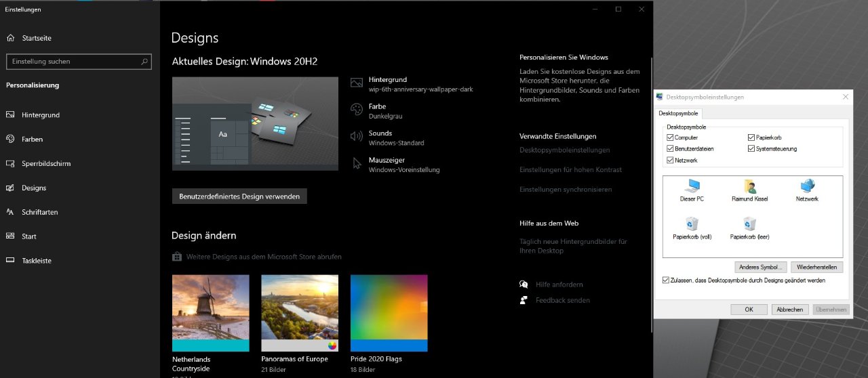Click the Desktopsymboleinstellungen title bar icon
The image size is (868, 378).
(660, 97)
